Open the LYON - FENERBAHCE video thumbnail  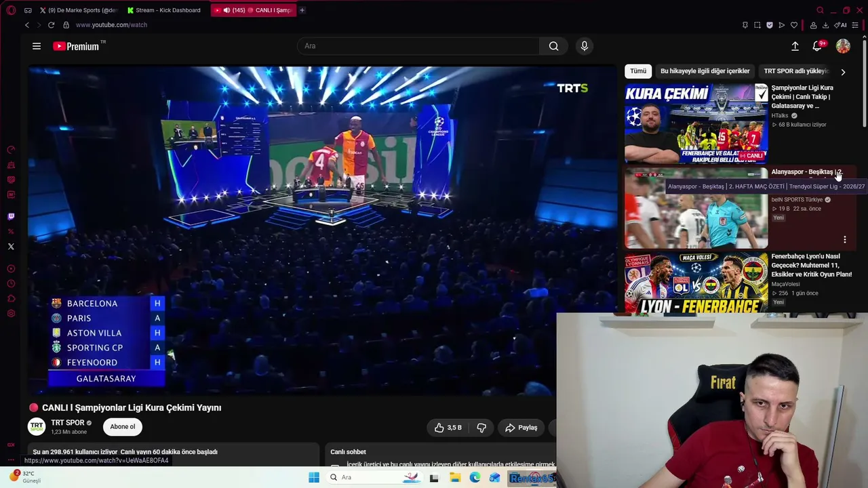click(x=696, y=283)
